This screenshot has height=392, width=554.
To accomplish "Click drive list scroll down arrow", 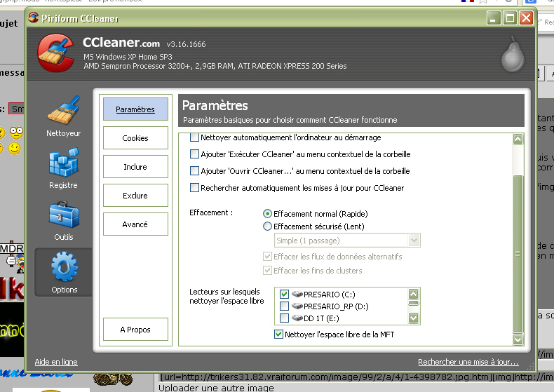I will click(413, 318).
